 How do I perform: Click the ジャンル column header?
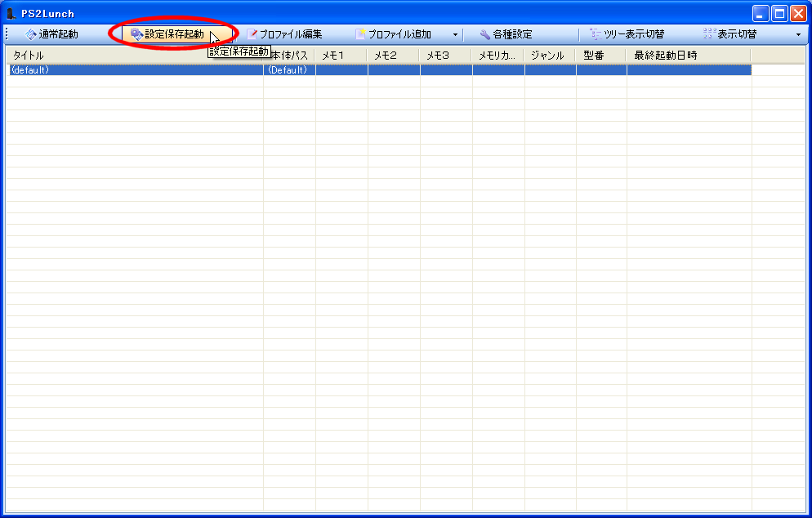tap(550, 56)
